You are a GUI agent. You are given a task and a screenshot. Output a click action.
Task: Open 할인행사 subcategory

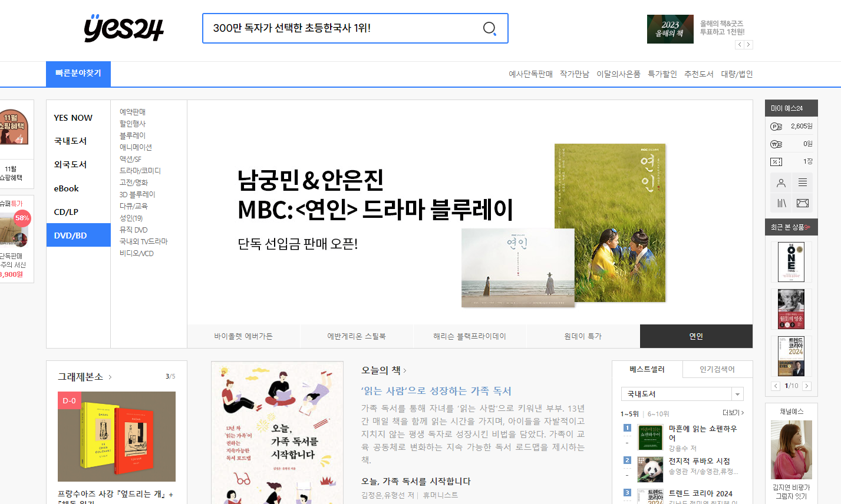coord(133,124)
